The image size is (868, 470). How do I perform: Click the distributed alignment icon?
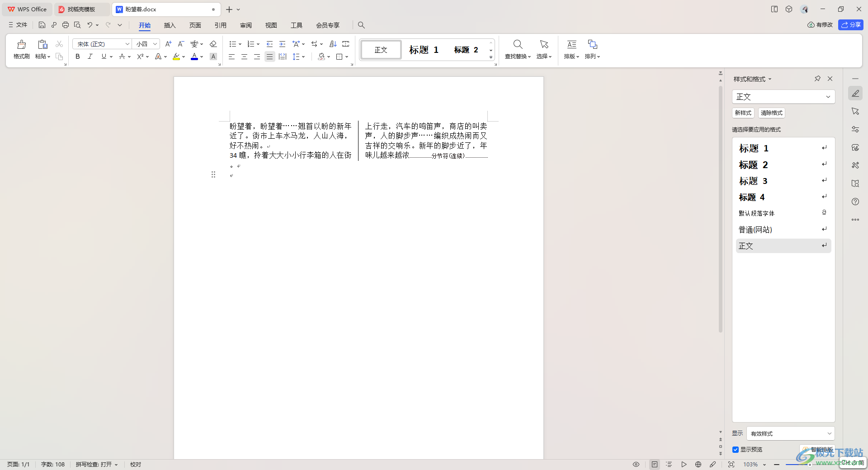(283, 56)
